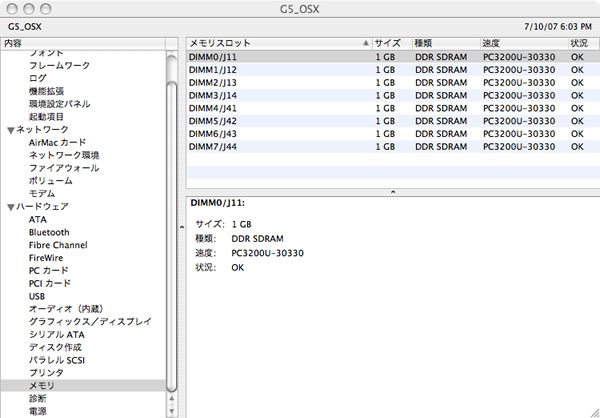
Task: Select ファイアウォール in the sidebar
Action: pyautogui.click(x=64, y=168)
